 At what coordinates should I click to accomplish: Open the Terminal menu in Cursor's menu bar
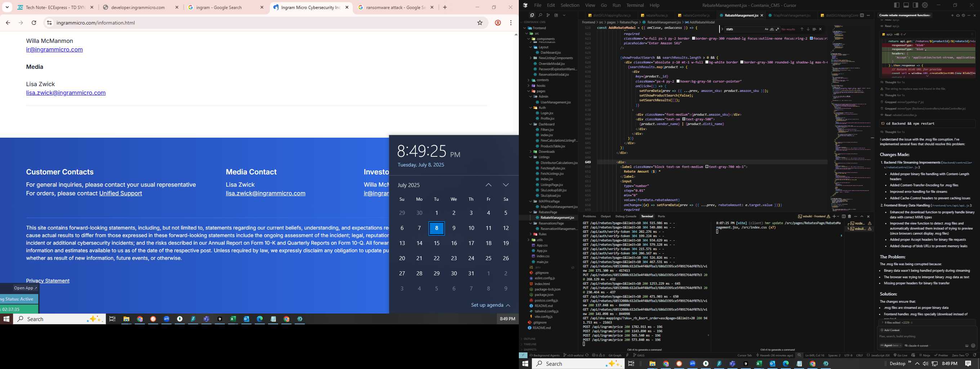coord(635,5)
